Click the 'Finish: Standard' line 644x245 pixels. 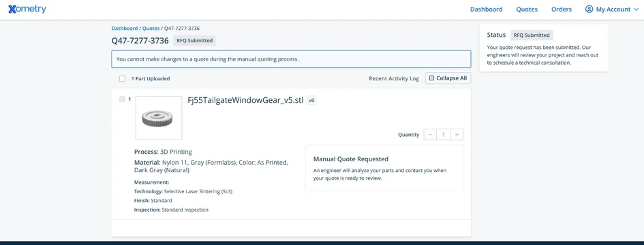tap(153, 201)
